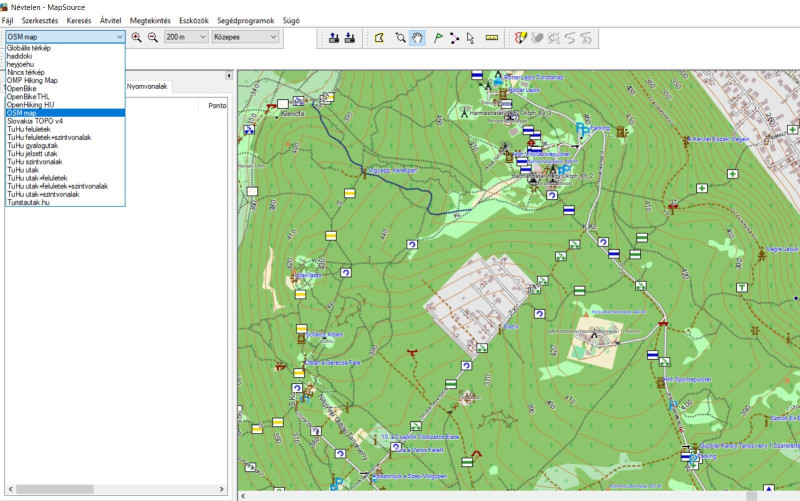Activate the Hand pan tool
800x501 pixels.
418,38
